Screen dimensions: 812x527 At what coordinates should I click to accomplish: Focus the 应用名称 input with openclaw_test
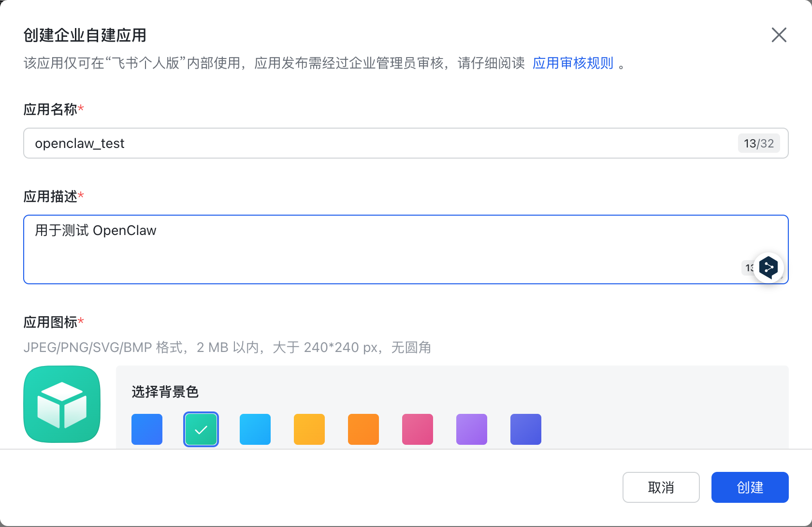[x=377, y=143]
